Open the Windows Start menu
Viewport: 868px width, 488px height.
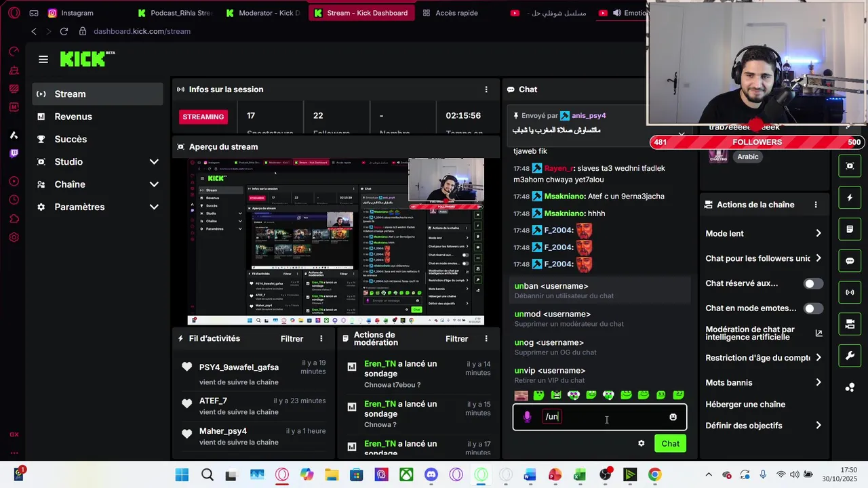coord(182,474)
